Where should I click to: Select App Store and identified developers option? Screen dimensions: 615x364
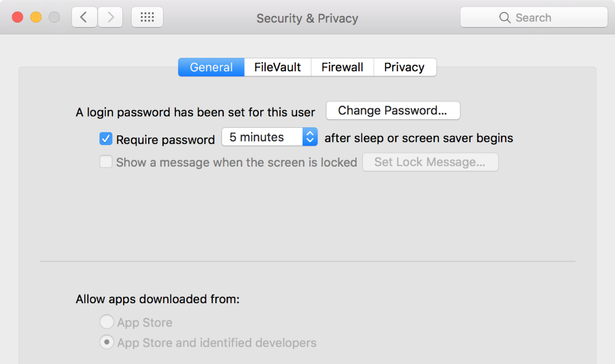click(x=106, y=342)
